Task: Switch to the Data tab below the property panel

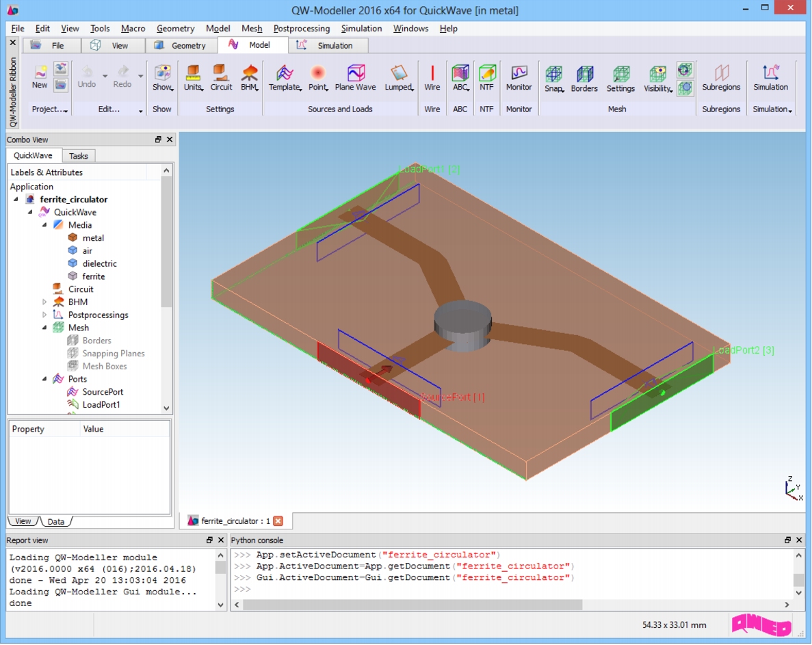Action: click(56, 521)
